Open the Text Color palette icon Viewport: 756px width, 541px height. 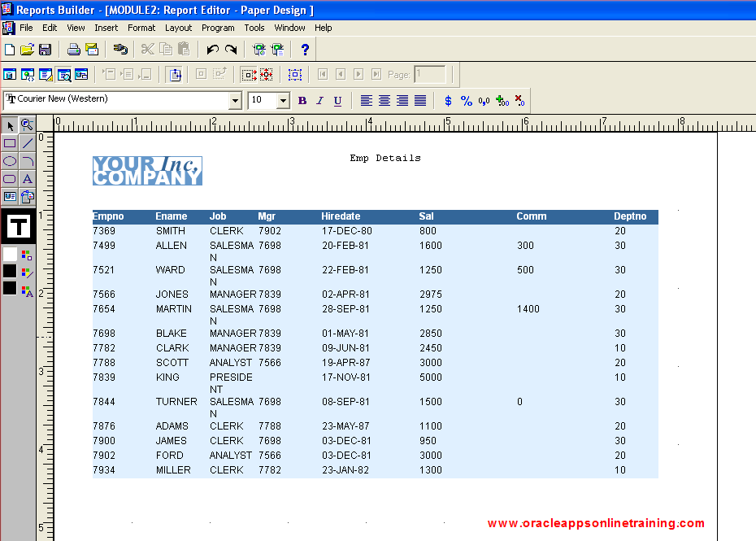pos(27,290)
